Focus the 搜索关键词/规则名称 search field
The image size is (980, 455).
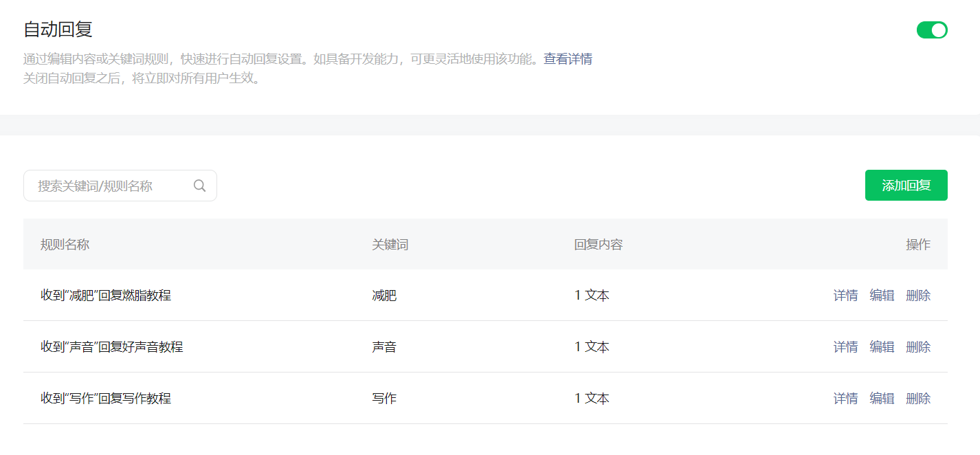point(120,186)
